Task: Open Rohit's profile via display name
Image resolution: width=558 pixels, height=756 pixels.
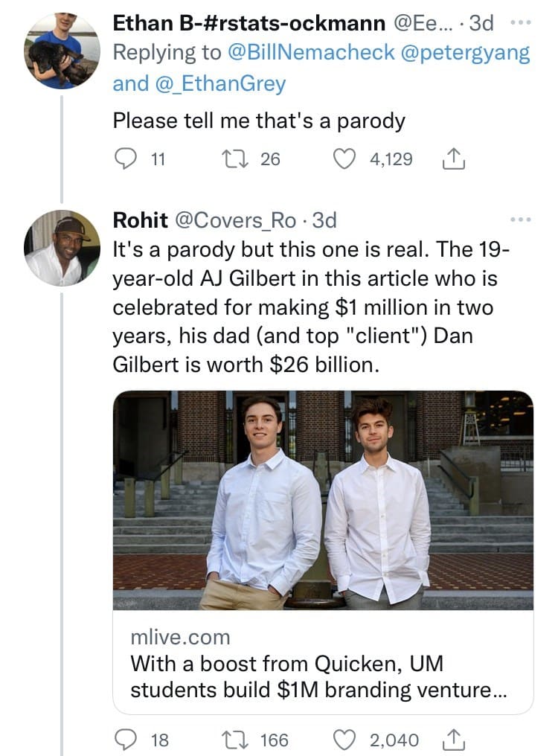Action: click(x=140, y=220)
